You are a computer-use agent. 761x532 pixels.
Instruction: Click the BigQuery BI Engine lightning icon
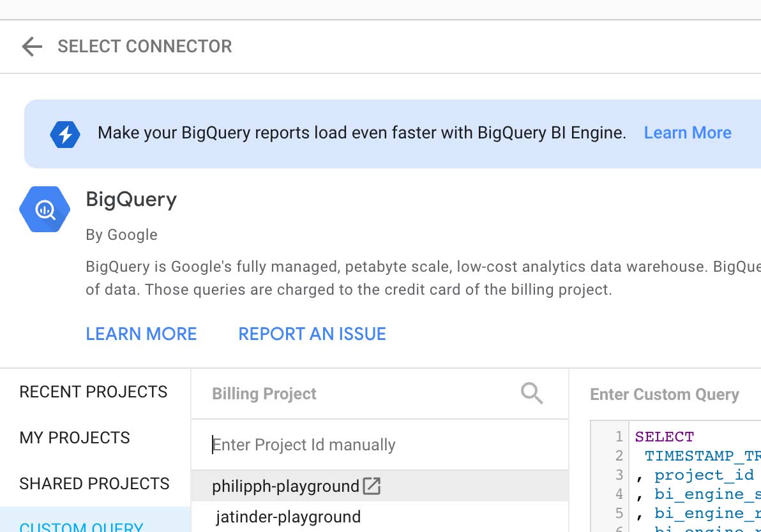click(x=65, y=135)
